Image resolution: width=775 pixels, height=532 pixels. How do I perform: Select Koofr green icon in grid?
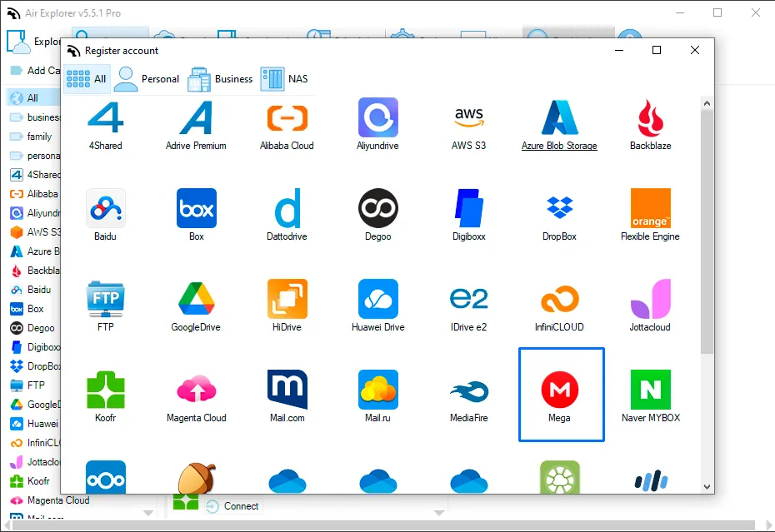coord(105,390)
